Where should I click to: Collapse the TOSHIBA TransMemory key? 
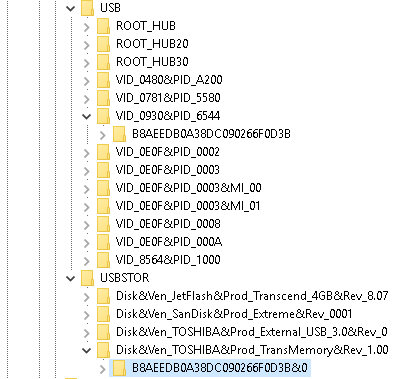pyautogui.click(x=87, y=350)
